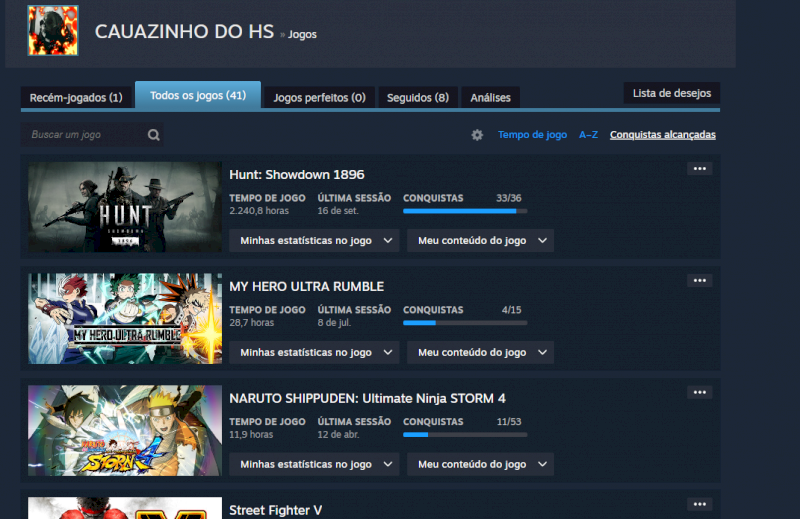Expand Minhas estatísticas no jogo for Hunt: Showdown
The height and width of the screenshot is (519, 800).
pos(314,240)
